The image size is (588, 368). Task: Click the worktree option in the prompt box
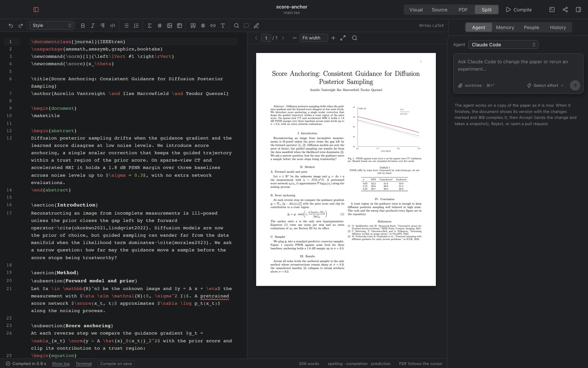(x=473, y=86)
